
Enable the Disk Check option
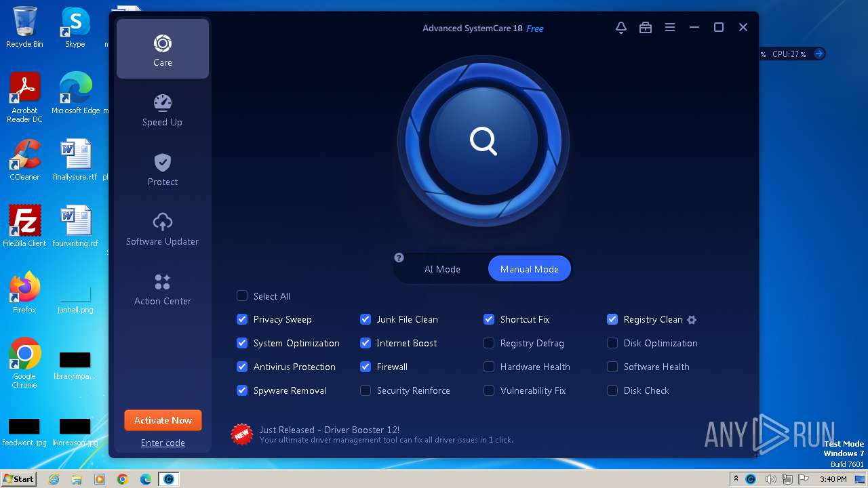pyautogui.click(x=612, y=390)
